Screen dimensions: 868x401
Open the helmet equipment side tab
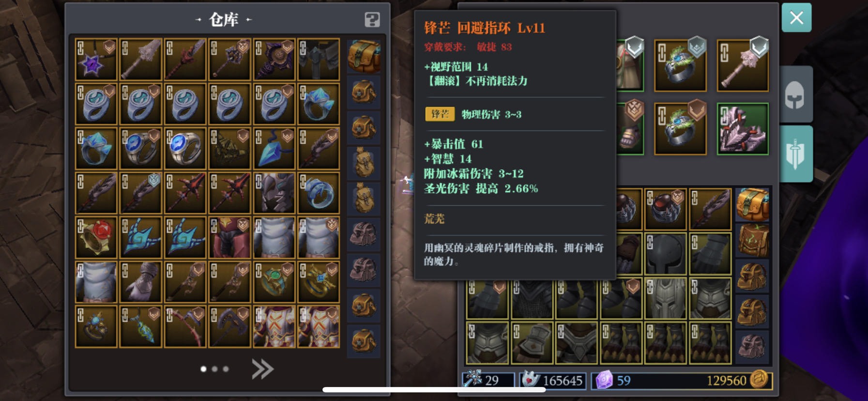click(x=795, y=94)
